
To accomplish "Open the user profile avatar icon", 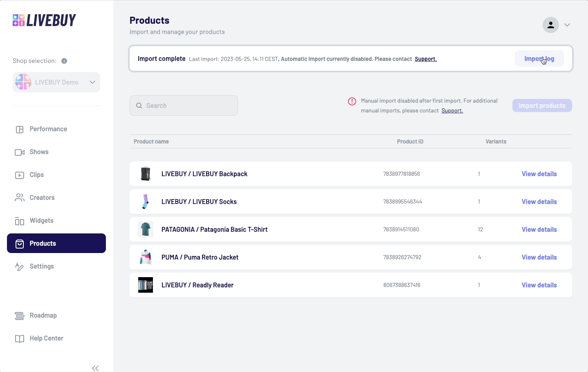I will click(550, 25).
